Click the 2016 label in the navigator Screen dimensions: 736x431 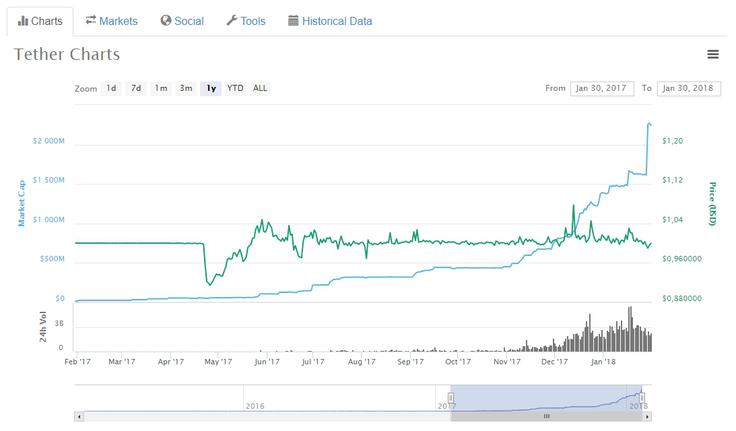pos(255,406)
